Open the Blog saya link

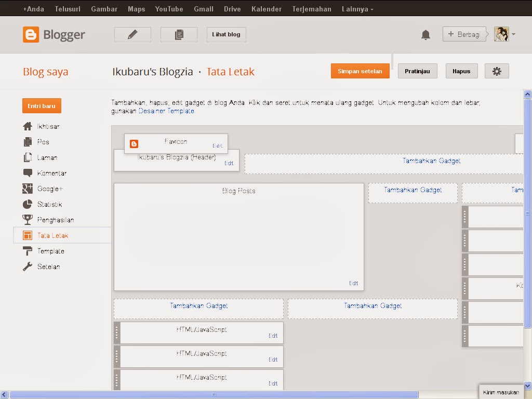46,72
